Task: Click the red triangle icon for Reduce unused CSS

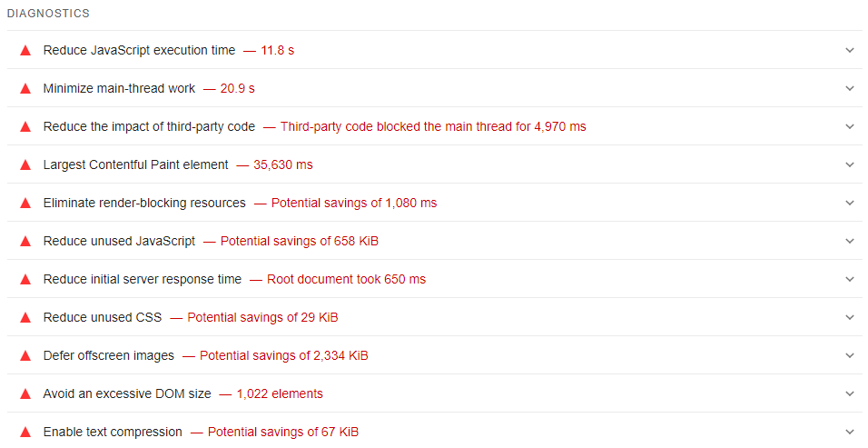Action: pos(25,317)
